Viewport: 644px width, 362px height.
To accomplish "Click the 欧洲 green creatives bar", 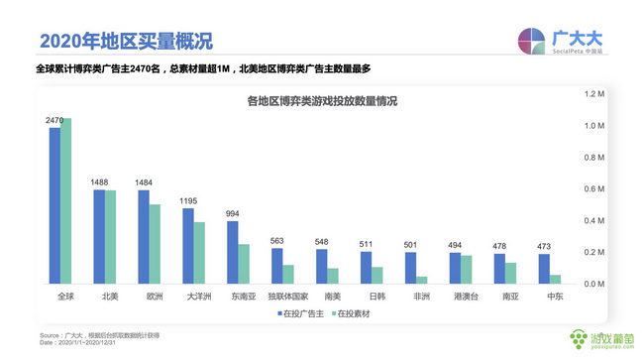I will [x=155, y=244].
